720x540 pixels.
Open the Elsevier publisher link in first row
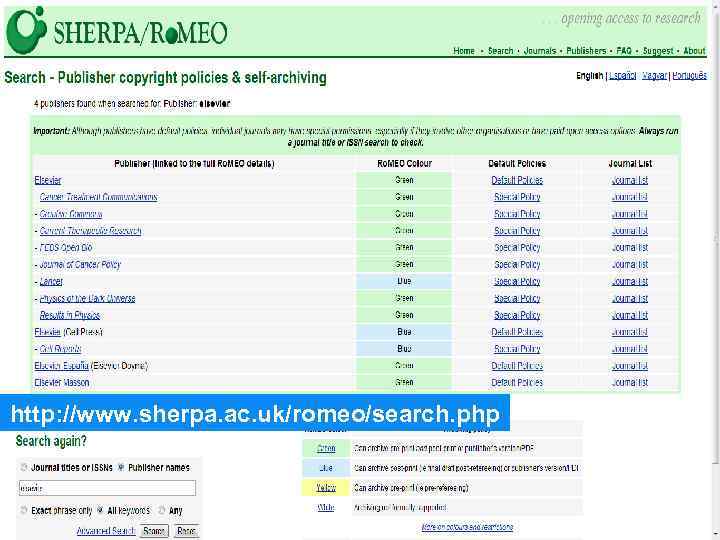(x=48, y=180)
